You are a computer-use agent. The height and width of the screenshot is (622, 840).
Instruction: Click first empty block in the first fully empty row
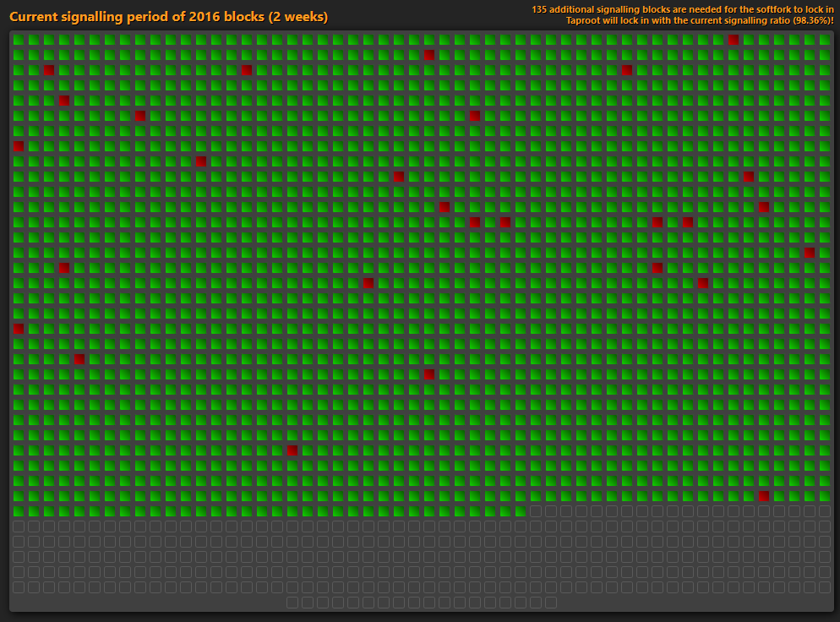pyautogui.click(x=18, y=527)
